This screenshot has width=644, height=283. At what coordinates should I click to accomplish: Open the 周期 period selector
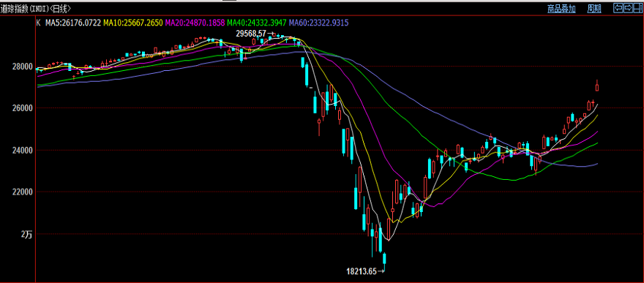tap(594, 9)
